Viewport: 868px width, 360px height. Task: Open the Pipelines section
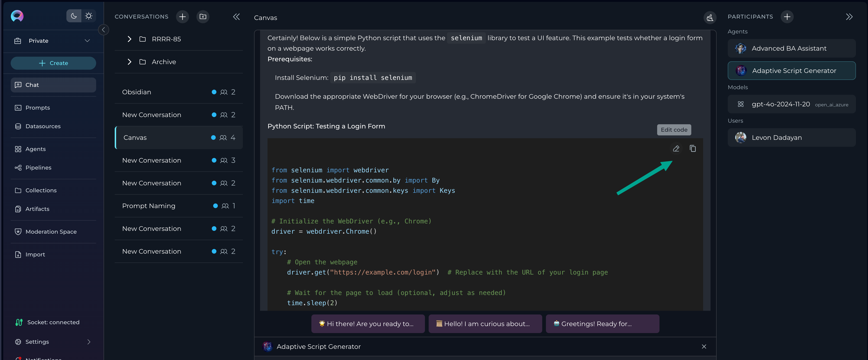[53, 167]
